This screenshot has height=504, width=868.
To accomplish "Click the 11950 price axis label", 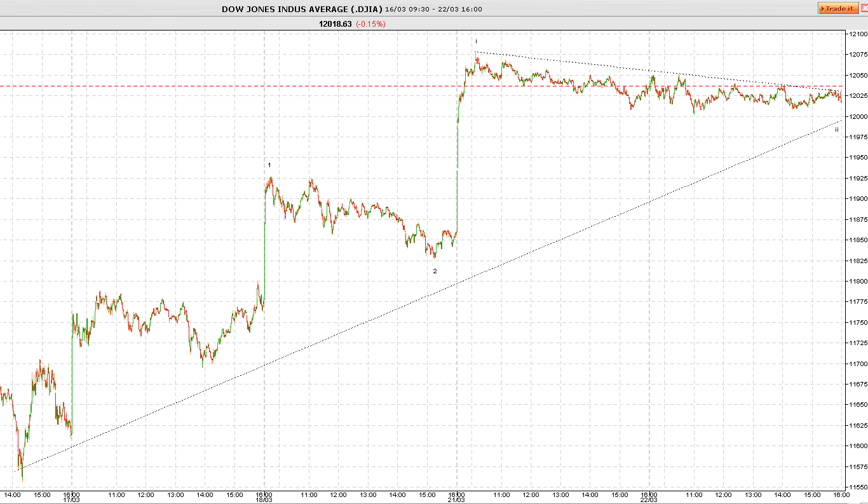I will point(857,158).
